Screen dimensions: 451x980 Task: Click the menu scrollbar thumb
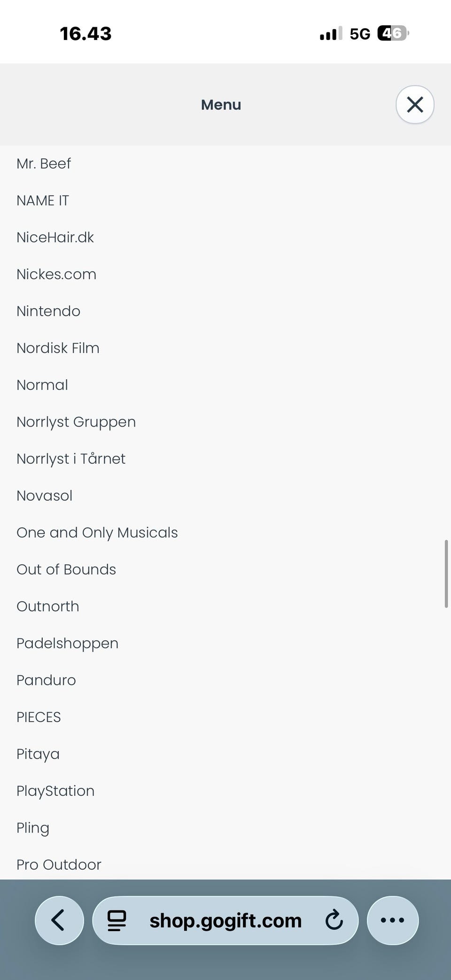tap(446, 574)
